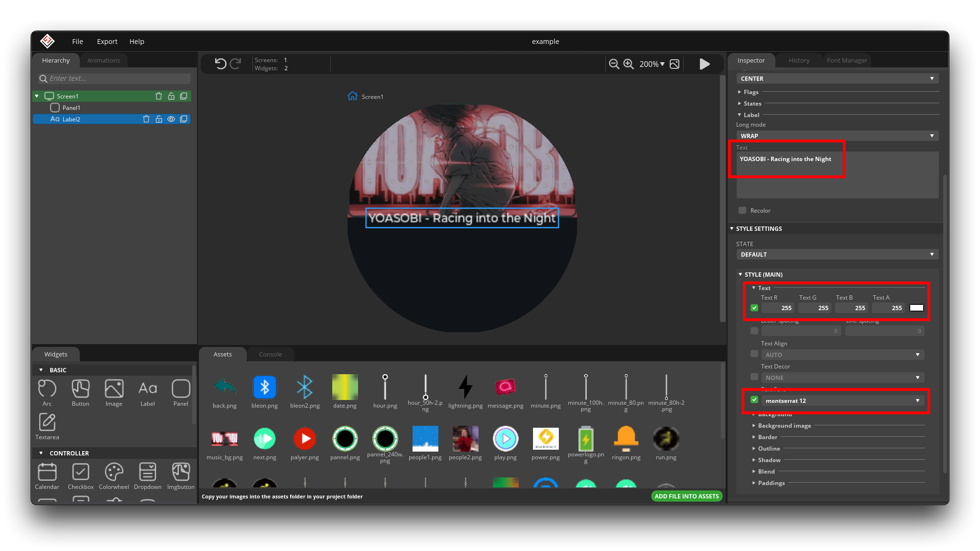980x551 pixels.
Task: Select the bleon.png bluetooth asset
Action: coord(264,392)
